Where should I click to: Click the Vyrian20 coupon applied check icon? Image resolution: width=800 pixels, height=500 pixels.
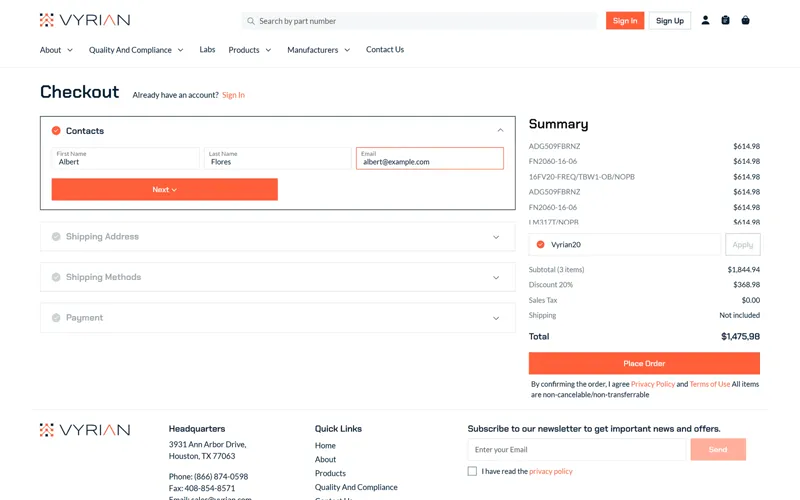click(x=540, y=244)
